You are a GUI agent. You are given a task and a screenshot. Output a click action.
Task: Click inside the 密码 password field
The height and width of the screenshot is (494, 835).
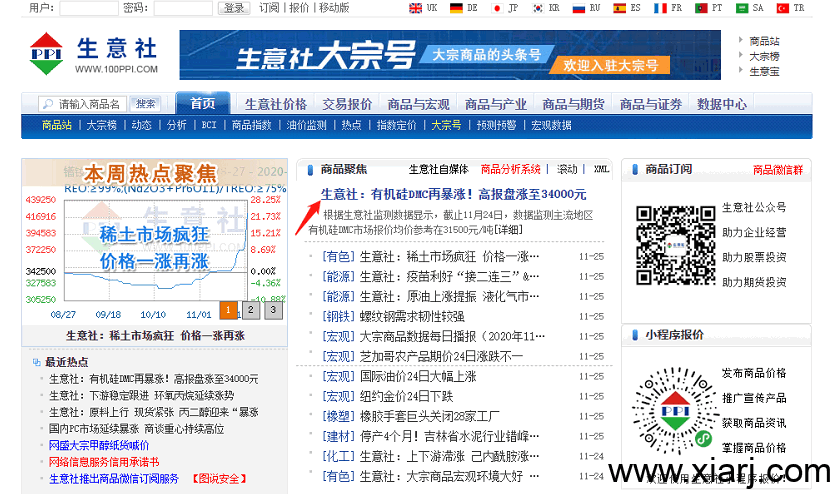pyautogui.click(x=183, y=8)
